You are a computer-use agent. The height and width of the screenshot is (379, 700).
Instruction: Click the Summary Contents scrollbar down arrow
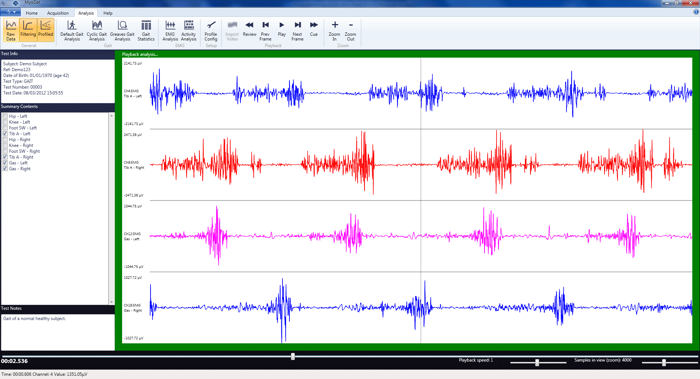(112, 302)
